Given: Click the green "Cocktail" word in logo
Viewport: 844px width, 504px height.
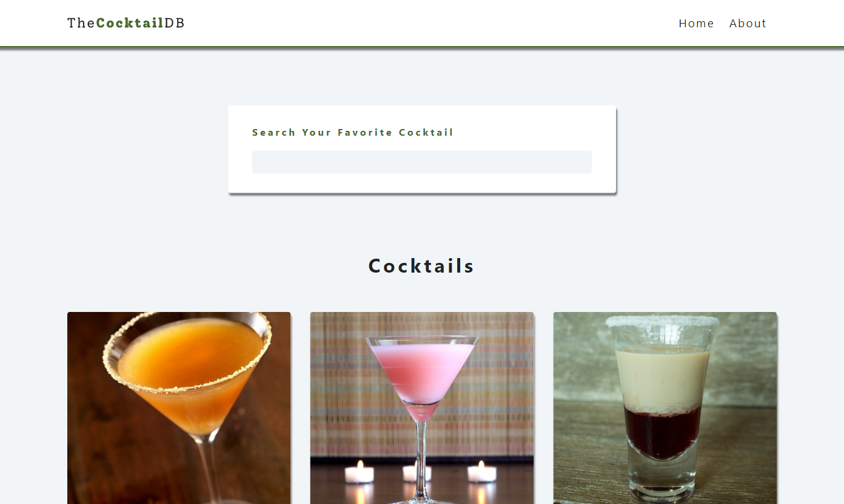Looking at the screenshot, I should pyautogui.click(x=130, y=23).
